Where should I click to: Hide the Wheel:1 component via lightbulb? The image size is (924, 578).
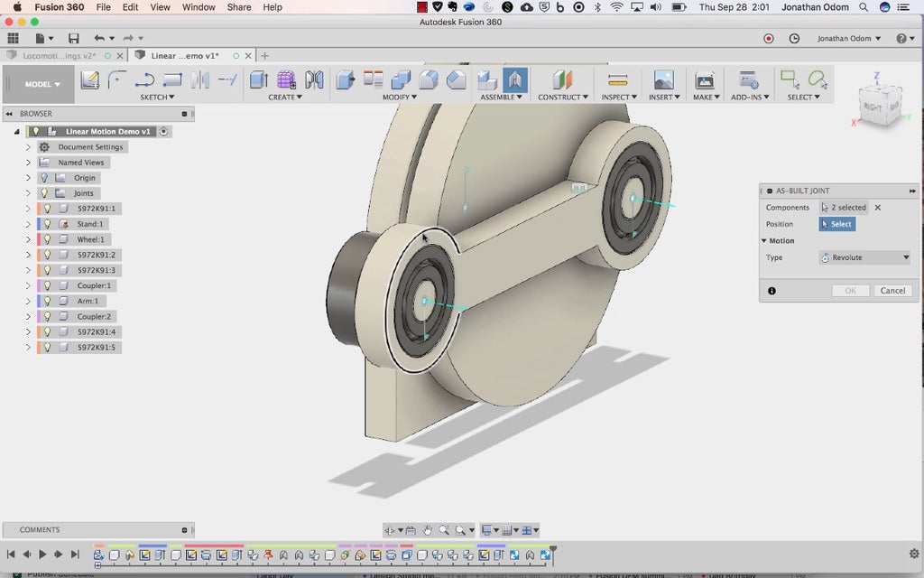(x=48, y=239)
